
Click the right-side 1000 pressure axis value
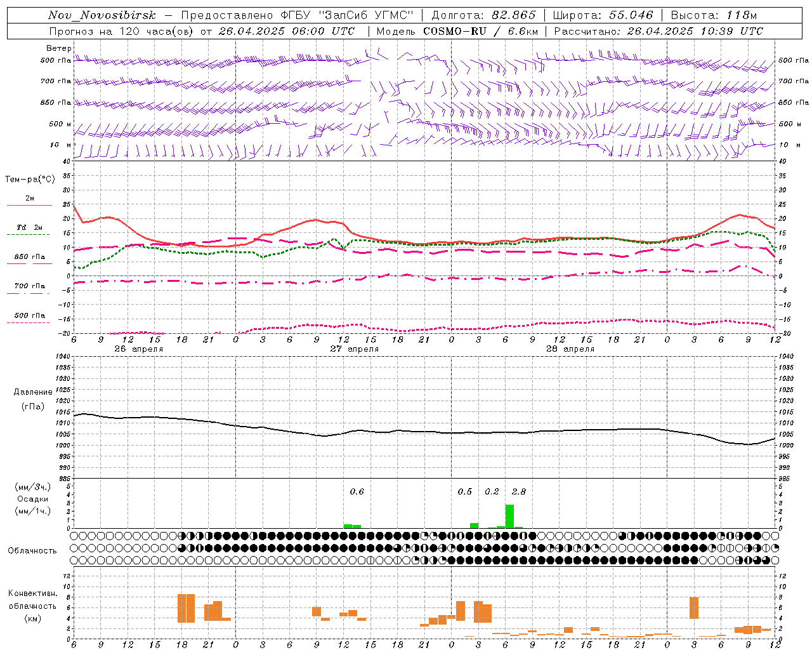(x=787, y=446)
